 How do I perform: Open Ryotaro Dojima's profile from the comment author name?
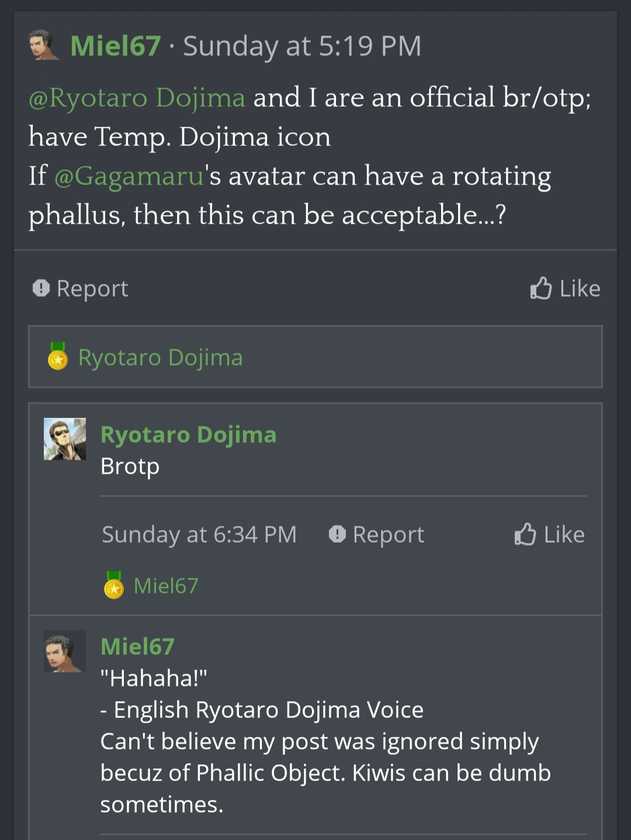[x=188, y=435]
